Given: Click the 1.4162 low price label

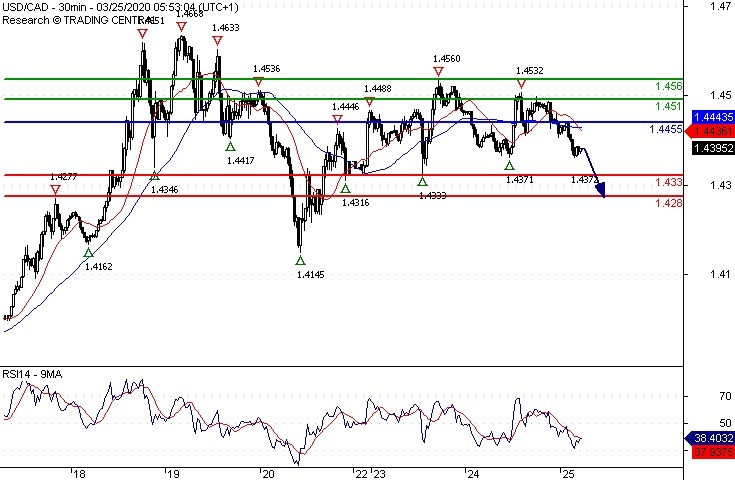Looking at the screenshot, I should [98, 267].
